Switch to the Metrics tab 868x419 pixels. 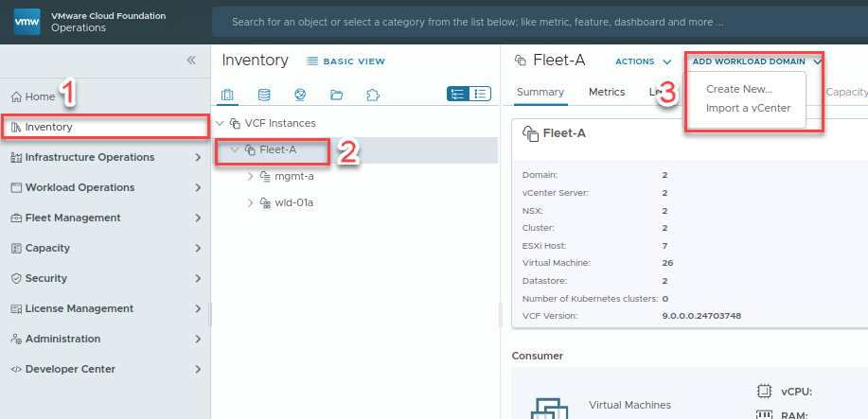click(x=607, y=92)
